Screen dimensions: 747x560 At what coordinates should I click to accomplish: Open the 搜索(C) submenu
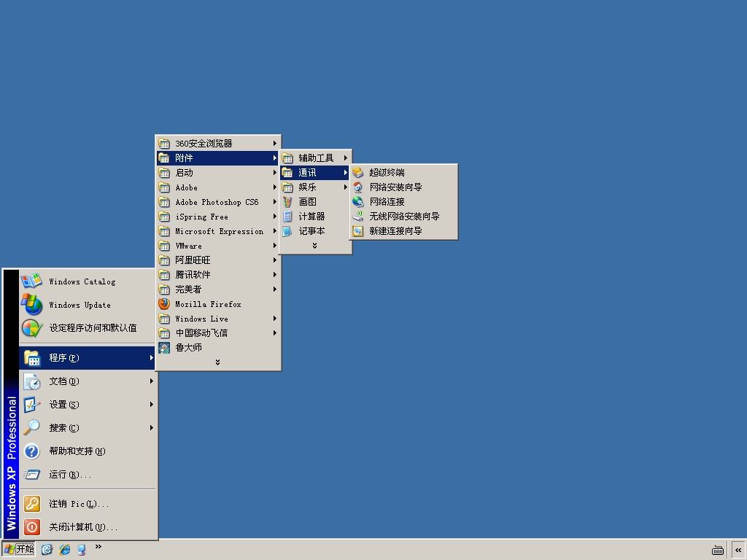pyautogui.click(x=88, y=427)
